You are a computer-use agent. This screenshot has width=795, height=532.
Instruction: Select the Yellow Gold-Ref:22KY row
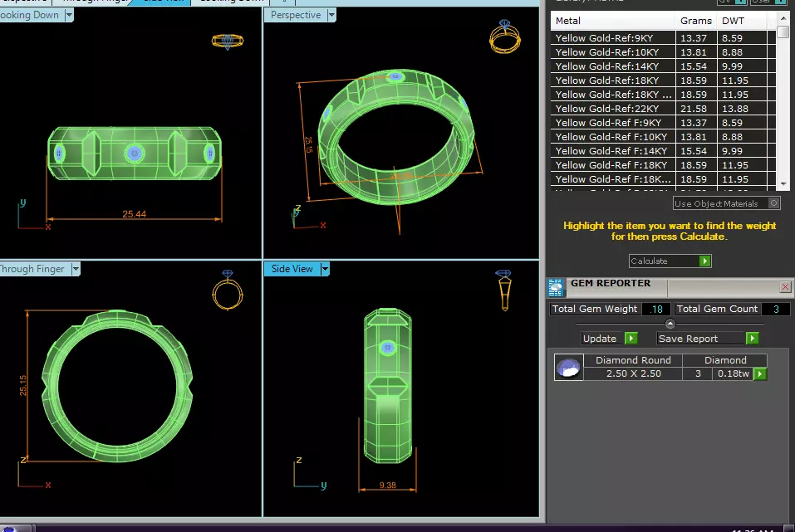(x=663, y=109)
